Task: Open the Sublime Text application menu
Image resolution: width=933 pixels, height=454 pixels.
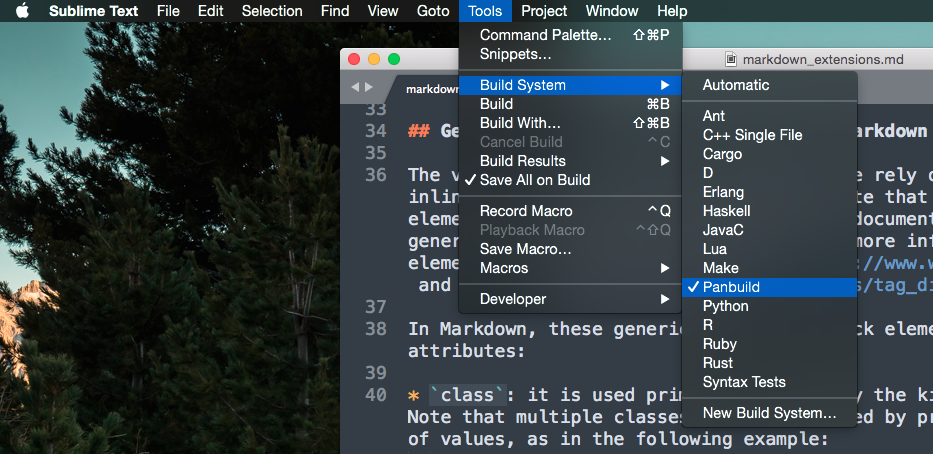Action: pyautogui.click(x=93, y=11)
